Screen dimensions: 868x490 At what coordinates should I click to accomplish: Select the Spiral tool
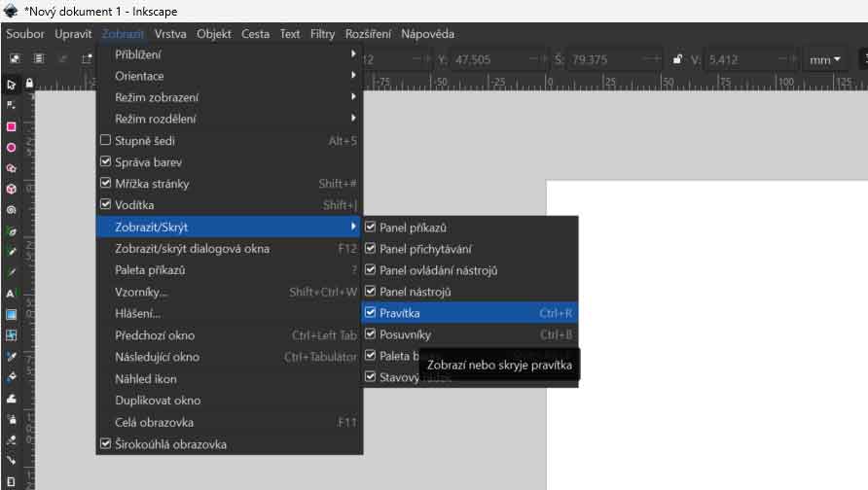pos(12,209)
